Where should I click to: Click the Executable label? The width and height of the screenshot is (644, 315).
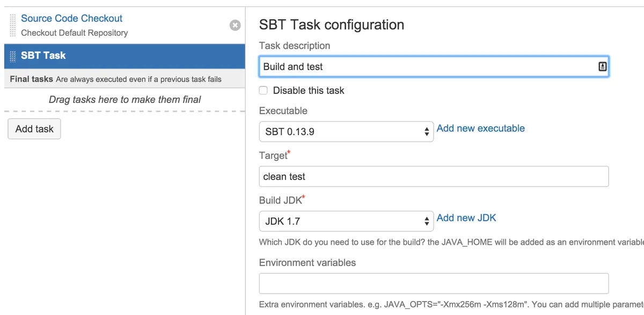point(283,111)
